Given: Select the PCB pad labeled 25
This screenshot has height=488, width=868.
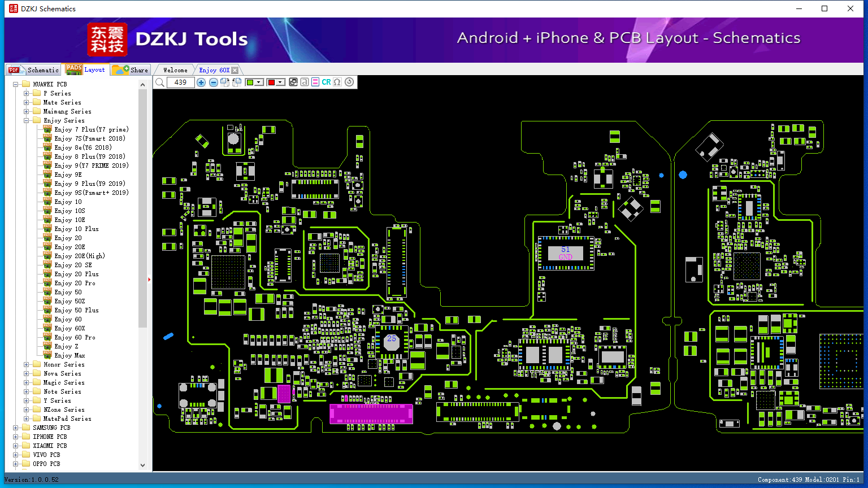Looking at the screenshot, I should coord(392,342).
